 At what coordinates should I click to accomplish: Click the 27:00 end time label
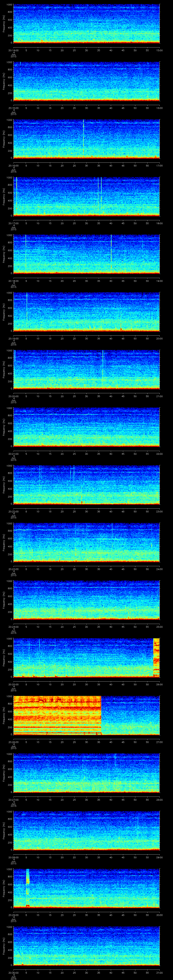pos(159,742)
